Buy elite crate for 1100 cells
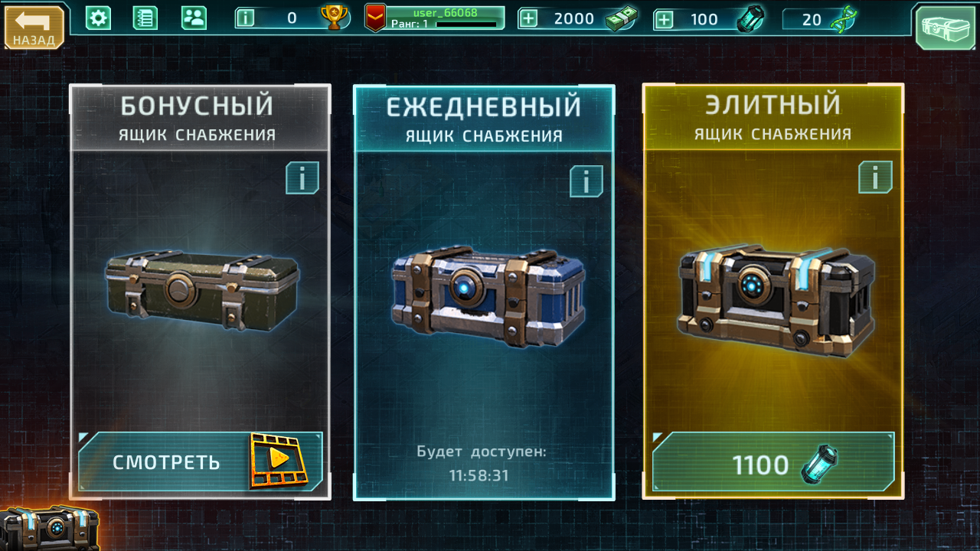 (773, 461)
